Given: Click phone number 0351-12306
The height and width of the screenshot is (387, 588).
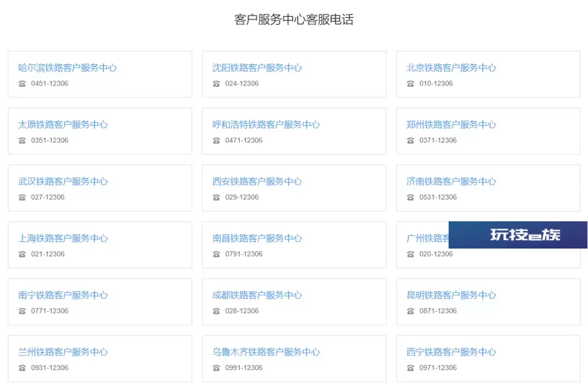Looking at the screenshot, I should [x=50, y=140].
